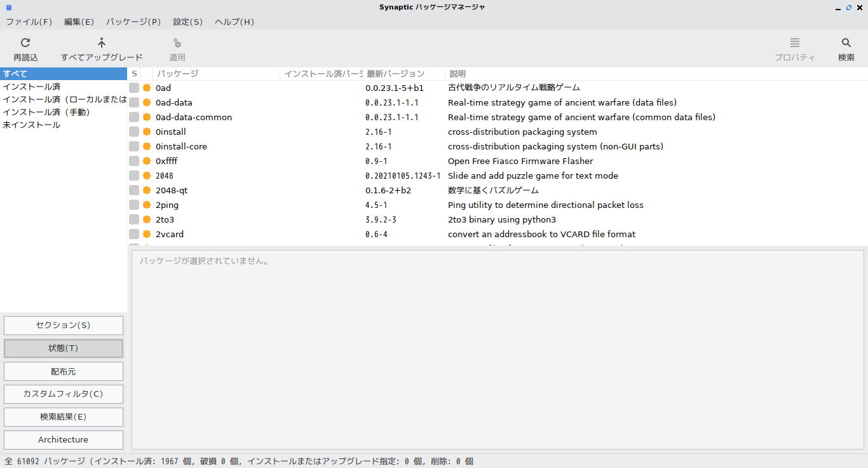Image resolution: width=868 pixels, height=468 pixels.
Task: Select the すべて filter in the sidebar
Action: pos(64,74)
